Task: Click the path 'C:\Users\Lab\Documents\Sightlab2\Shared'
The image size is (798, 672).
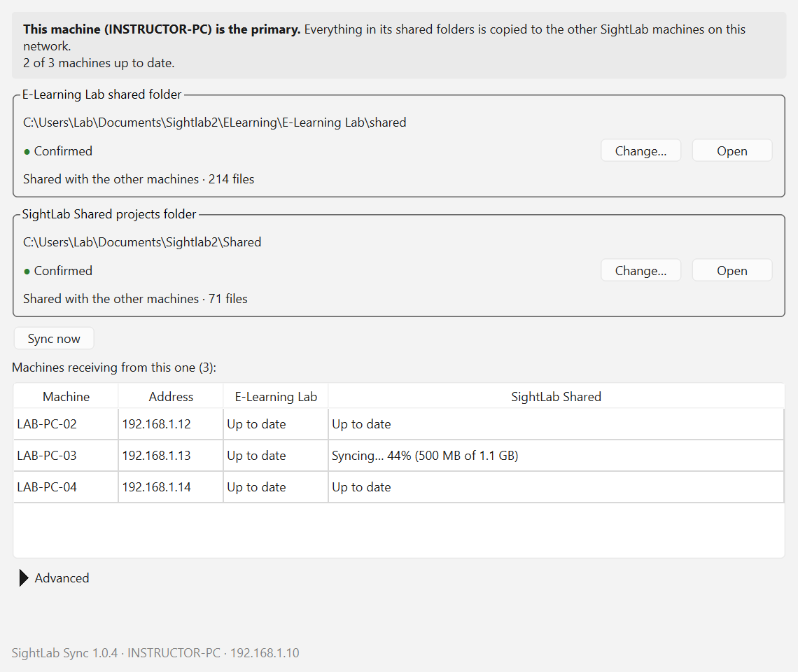Action: pyautogui.click(x=142, y=242)
